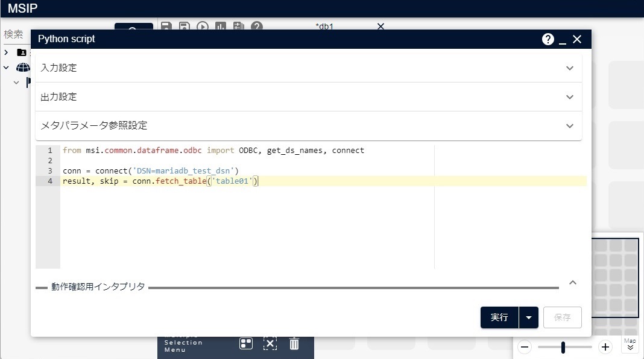Zoom in with the plus button

click(x=605, y=347)
